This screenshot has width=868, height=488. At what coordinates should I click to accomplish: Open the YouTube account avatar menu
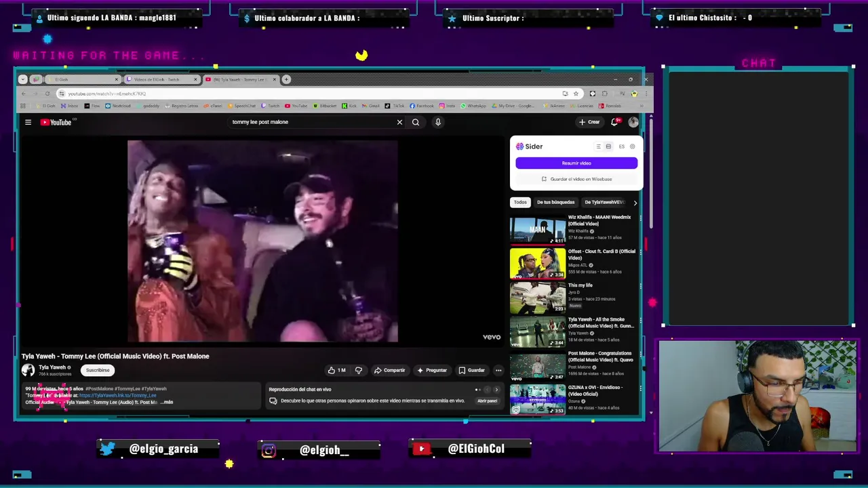pyautogui.click(x=633, y=122)
